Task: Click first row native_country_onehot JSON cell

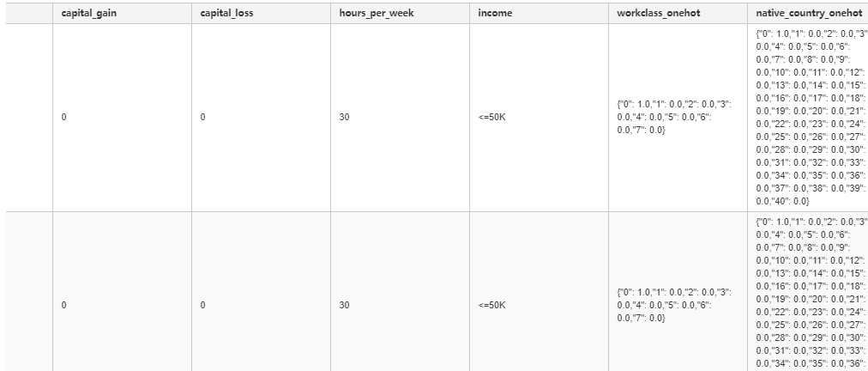Action: (x=808, y=118)
